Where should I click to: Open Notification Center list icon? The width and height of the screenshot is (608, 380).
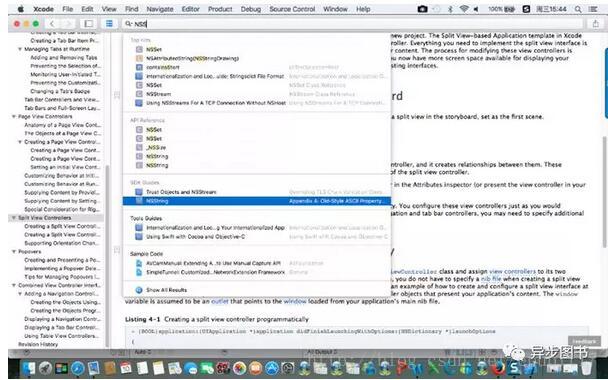pyautogui.click(x=593, y=9)
